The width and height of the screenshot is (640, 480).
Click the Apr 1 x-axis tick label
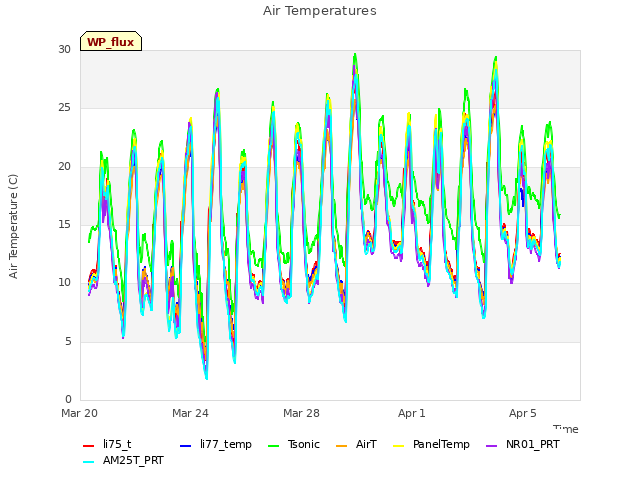(412, 413)
